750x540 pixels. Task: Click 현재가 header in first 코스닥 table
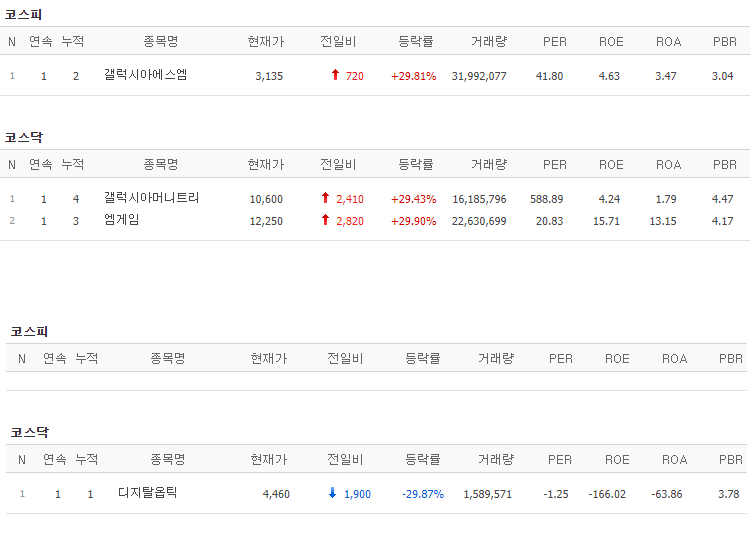(x=266, y=165)
